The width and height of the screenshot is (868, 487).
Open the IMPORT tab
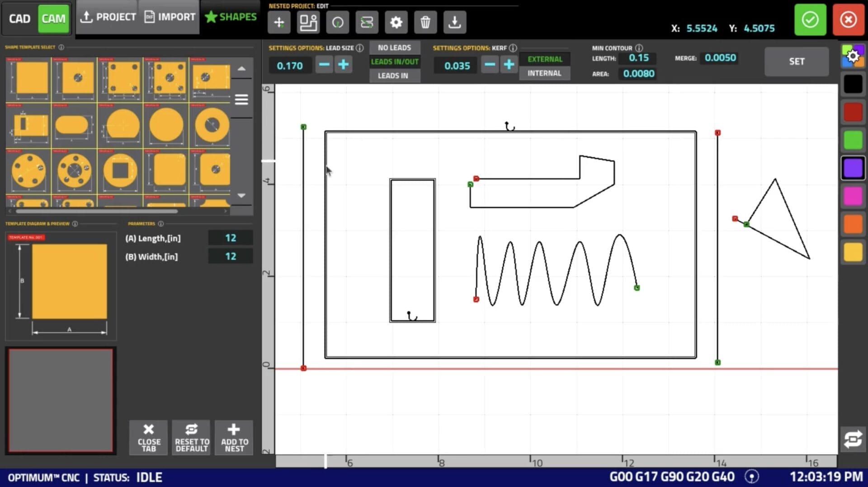pos(170,17)
